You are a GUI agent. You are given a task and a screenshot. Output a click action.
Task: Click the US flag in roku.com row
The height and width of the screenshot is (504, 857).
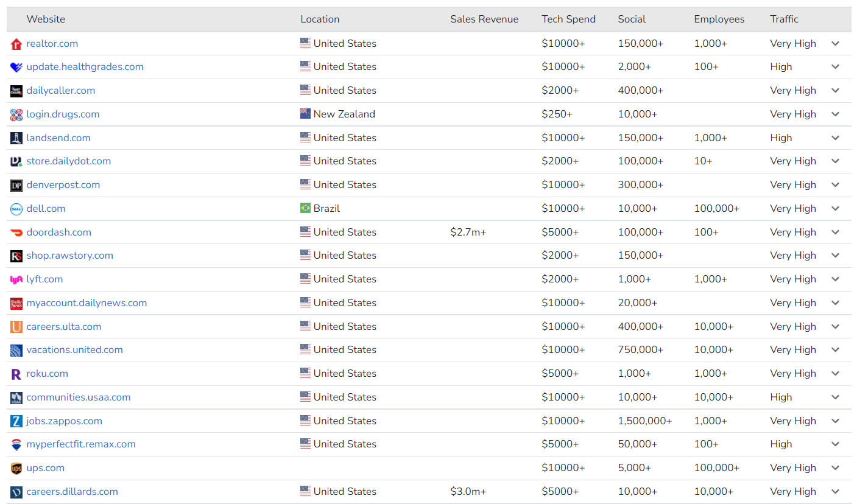click(305, 373)
